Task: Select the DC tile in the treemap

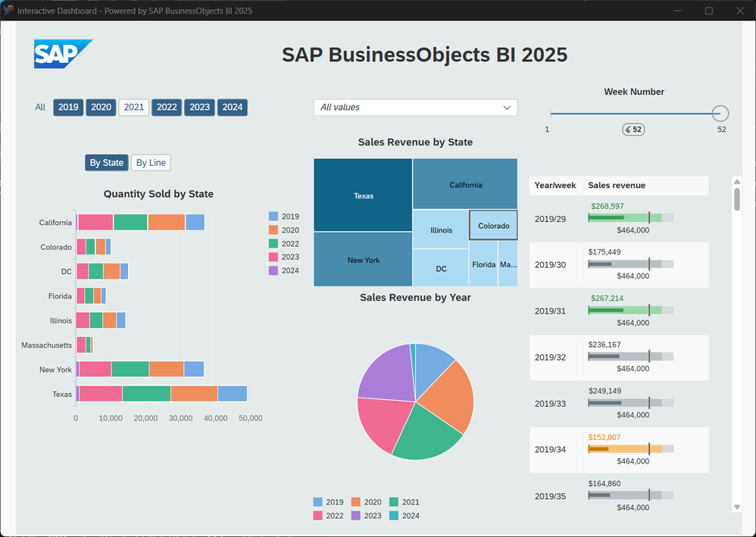Action: click(x=441, y=268)
